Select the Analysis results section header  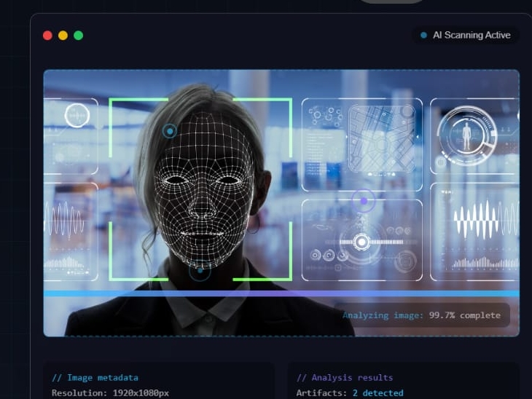345,378
